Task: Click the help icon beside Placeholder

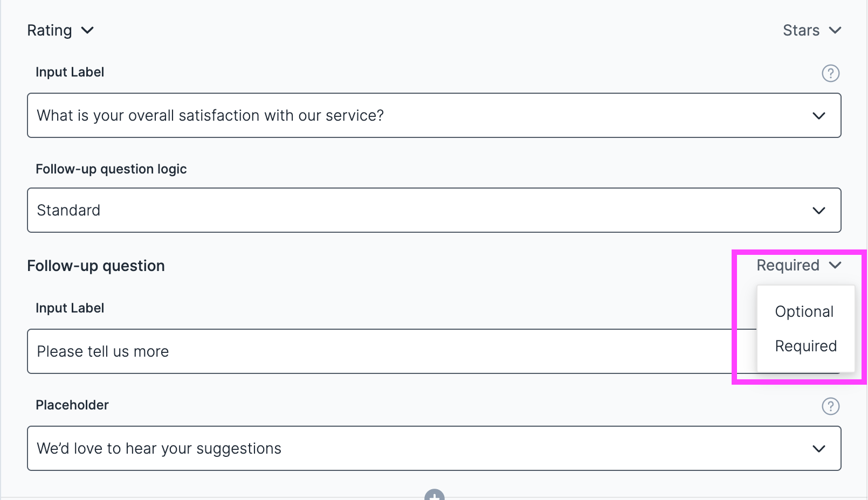Action: pyautogui.click(x=830, y=406)
